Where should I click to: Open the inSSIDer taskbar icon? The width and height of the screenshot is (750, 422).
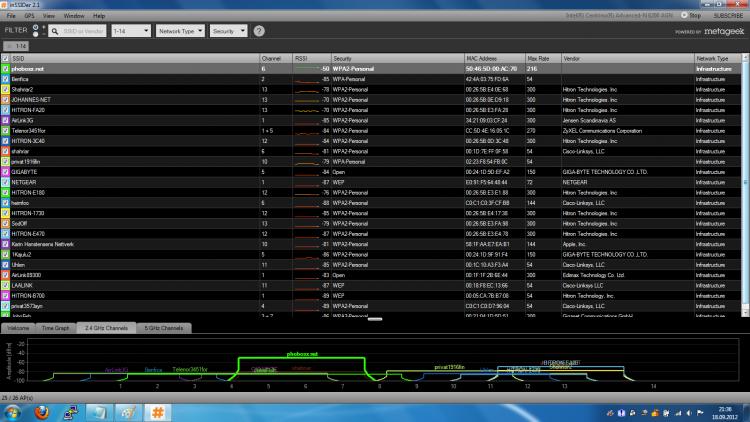coord(157,412)
